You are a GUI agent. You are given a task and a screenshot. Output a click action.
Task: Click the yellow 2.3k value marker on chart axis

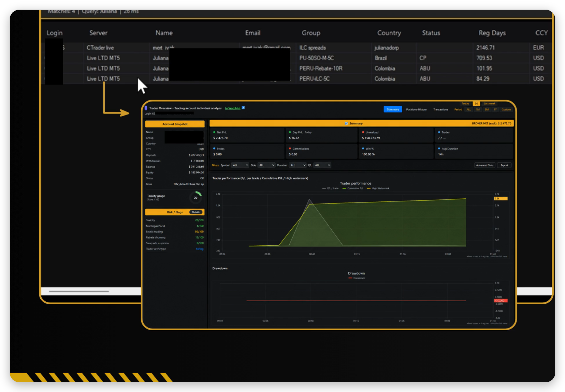501,198
